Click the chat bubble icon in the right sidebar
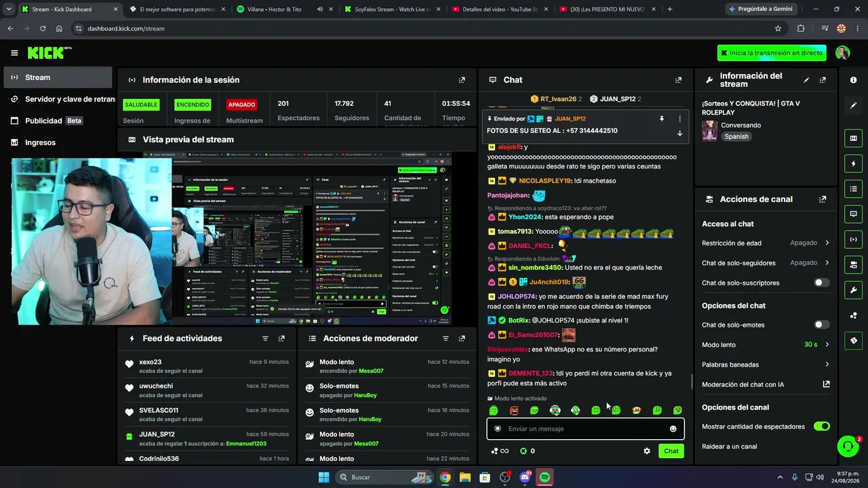This screenshot has height=488, width=868. 853,213
